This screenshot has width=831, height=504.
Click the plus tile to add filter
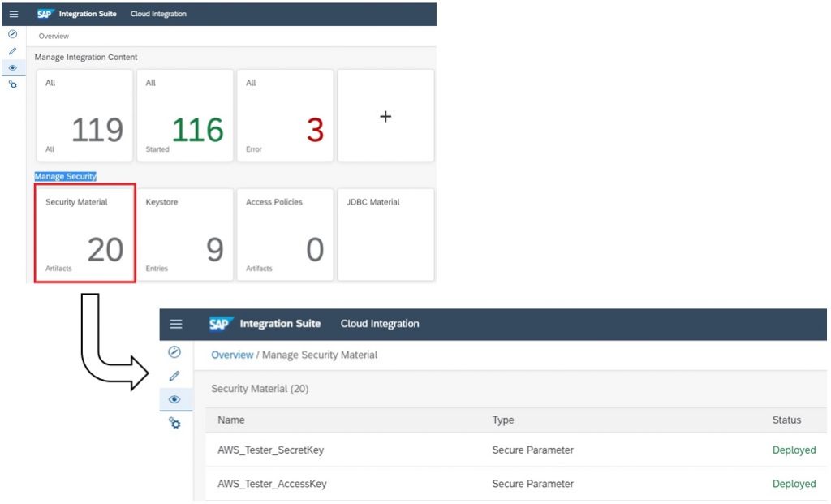(x=385, y=115)
